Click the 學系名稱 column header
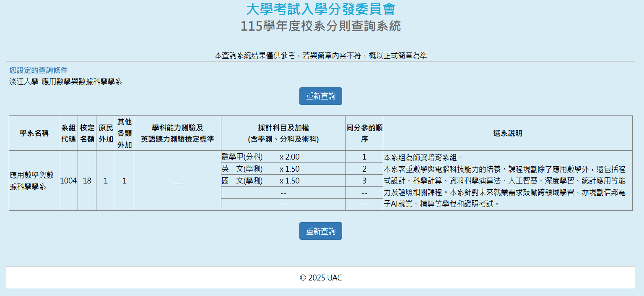The width and height of the screenshot is (644, 296). tap(34, 134)
